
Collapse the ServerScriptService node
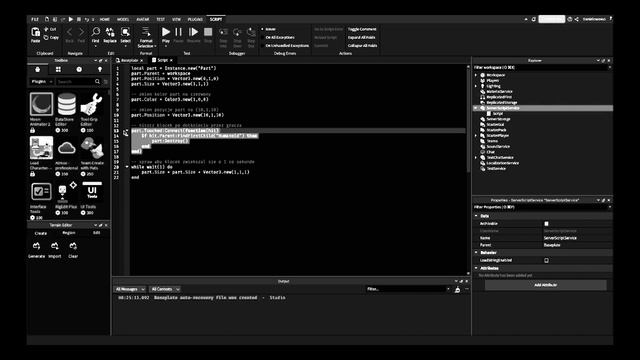tap(476, 108)
